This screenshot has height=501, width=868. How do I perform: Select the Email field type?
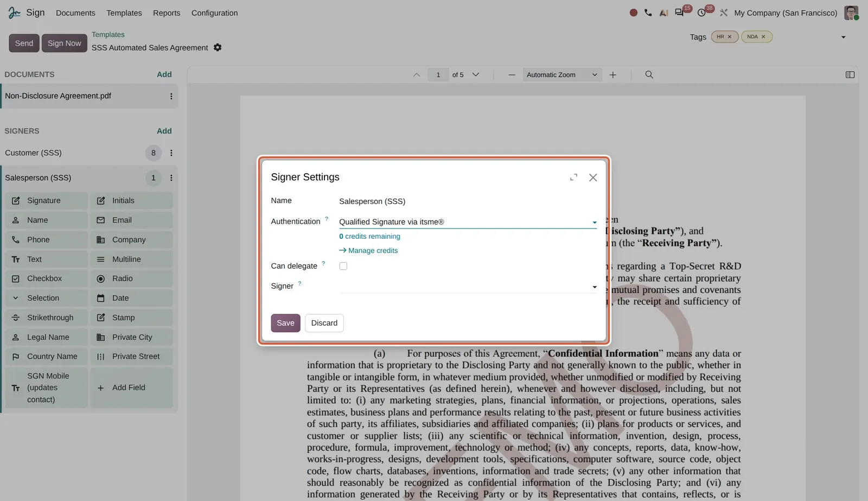pyautogui.click(x=131, y=220)
